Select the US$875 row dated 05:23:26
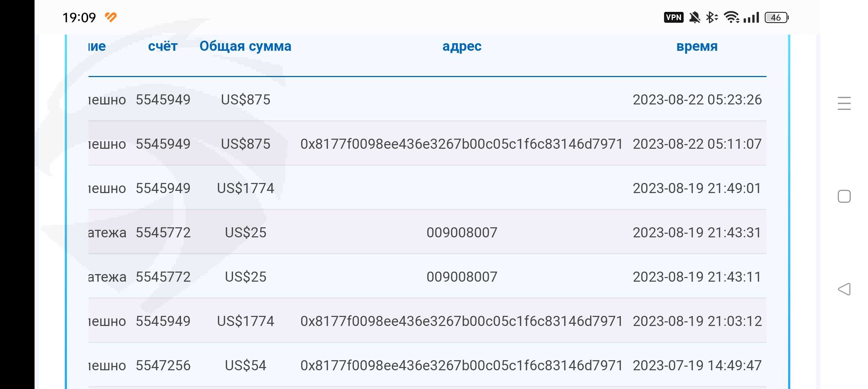 [x=427, y=100]
